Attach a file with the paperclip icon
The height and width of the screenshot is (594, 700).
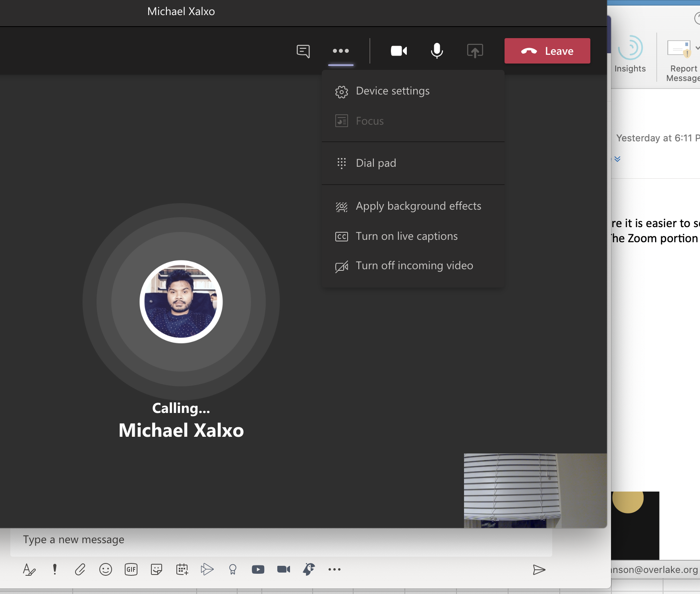click(x=80, y=570)
